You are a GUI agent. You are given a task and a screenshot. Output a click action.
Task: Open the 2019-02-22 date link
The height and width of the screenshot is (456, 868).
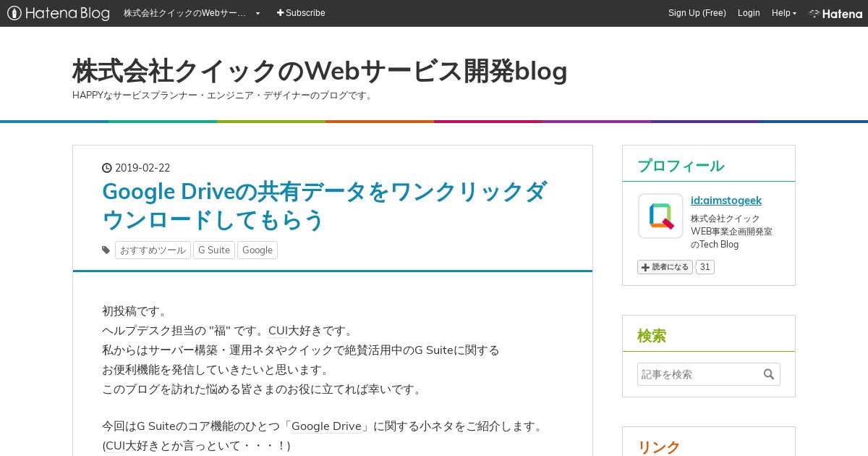point(142,168)
